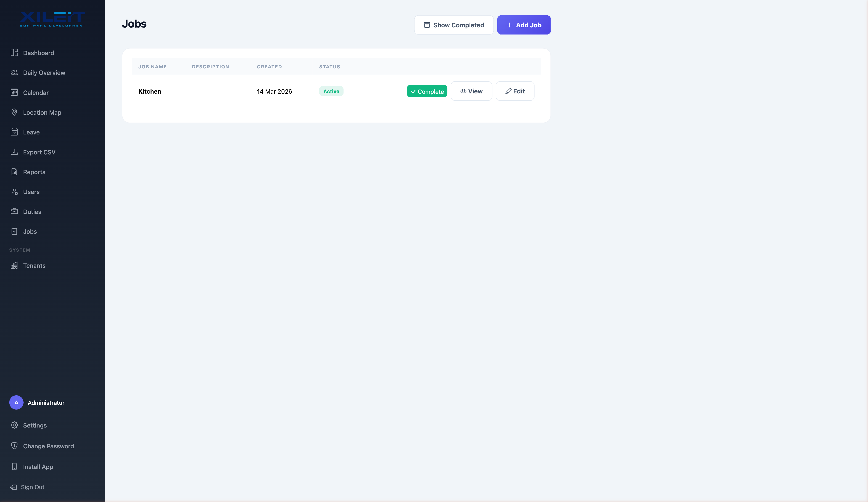This screenshot has width=868, height=502.
Task: View details of the Kitchen job
Action: click(x=471, y=91)
